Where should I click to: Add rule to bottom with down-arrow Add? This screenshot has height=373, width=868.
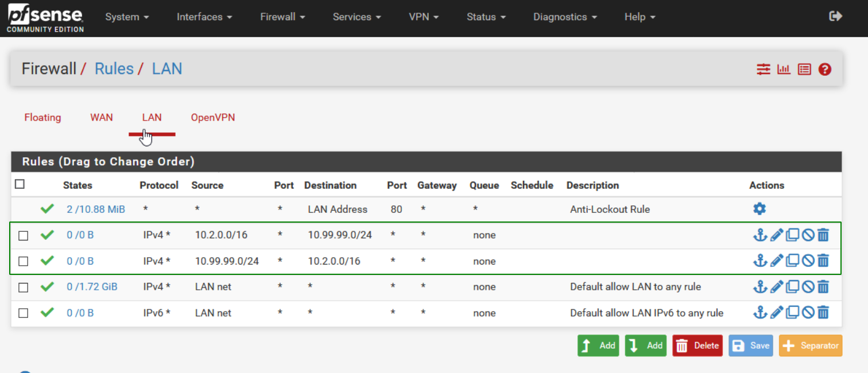click(646, 345)
